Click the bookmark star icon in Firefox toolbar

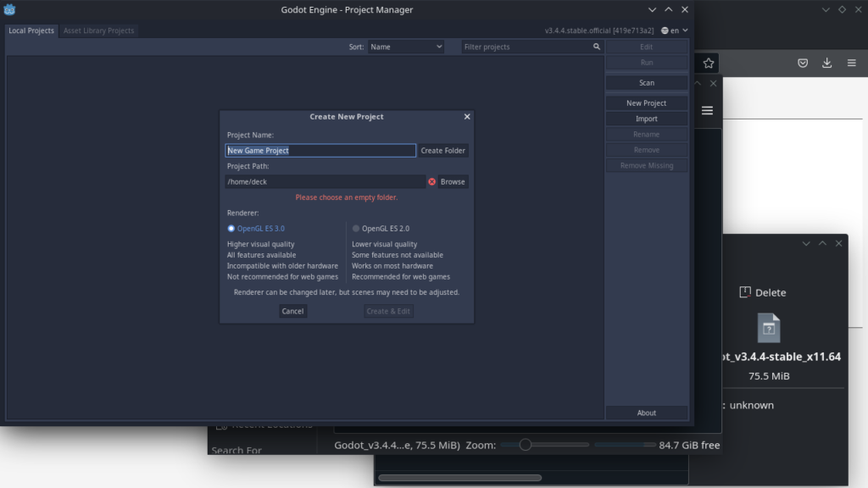click(x=708, y=62)
